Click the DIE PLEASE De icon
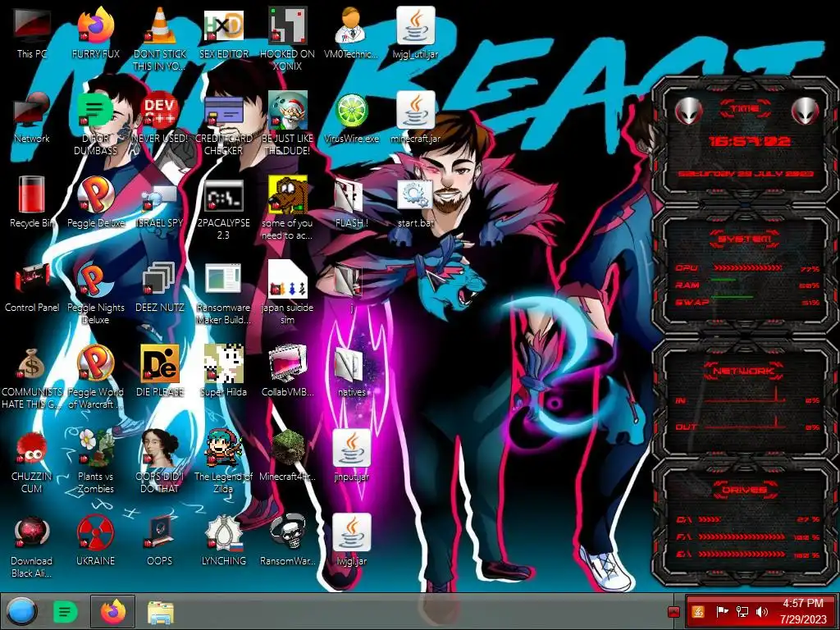Image resolution: width=840 pixels, height=630 pixels. (160, 372)
